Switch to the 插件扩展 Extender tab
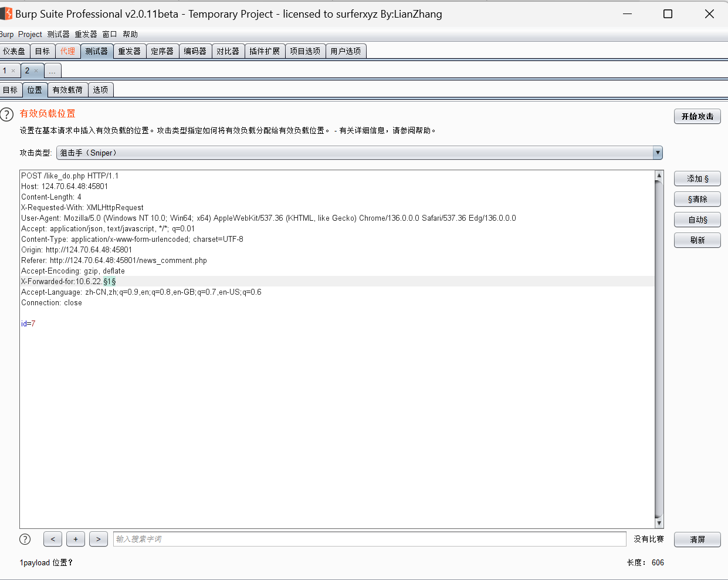This screenshot has width=728, height=580. click(x=265, y=51)
